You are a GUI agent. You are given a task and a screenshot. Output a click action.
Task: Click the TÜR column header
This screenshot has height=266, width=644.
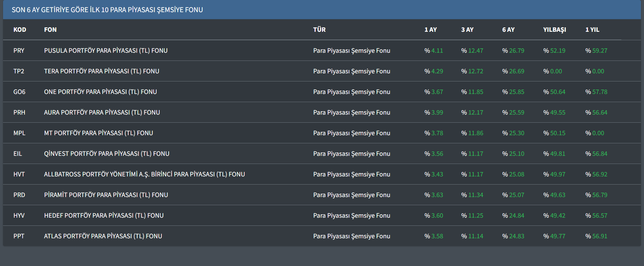click(319, 30)
